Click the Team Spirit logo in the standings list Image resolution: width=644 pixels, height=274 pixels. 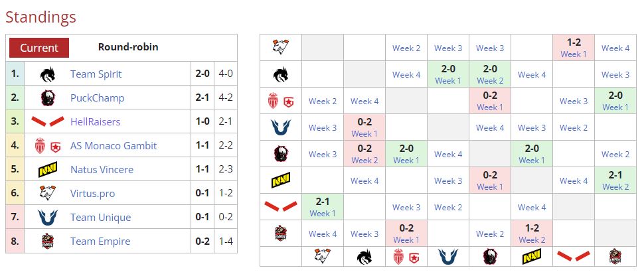[48, 74]
